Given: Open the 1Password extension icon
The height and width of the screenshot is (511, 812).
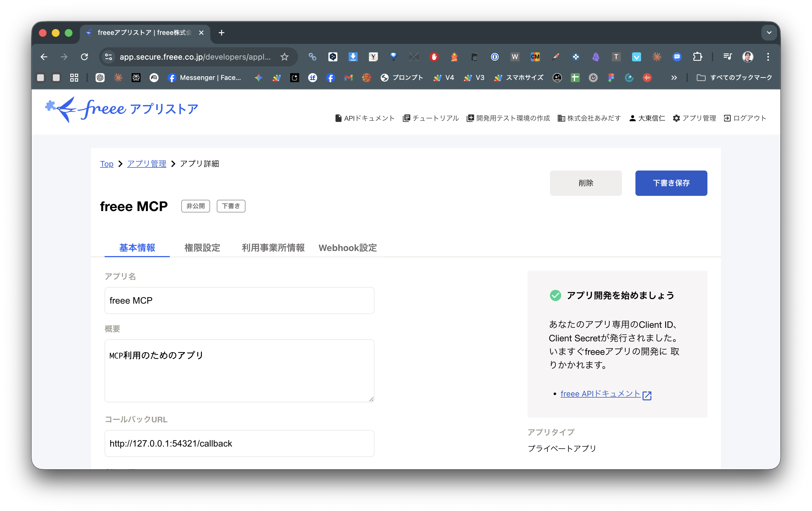Looking at the screenshot, I should tap(495, 57).
